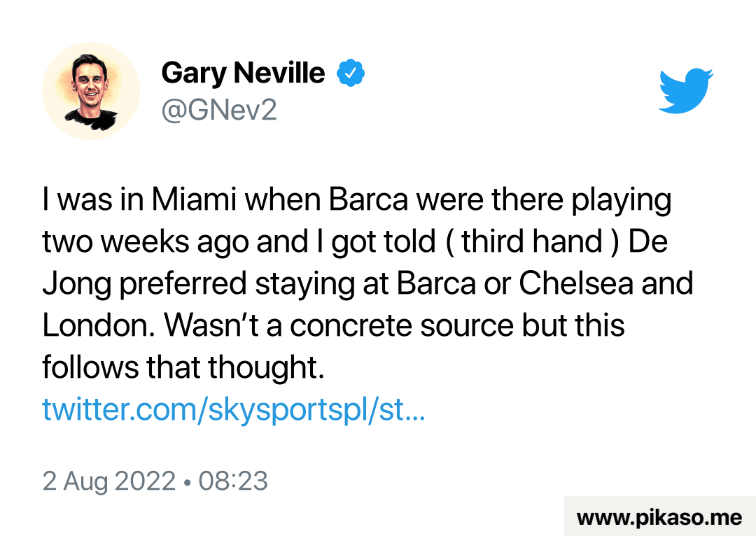Visit the www.pikaso.me watermark link

click(x=659, y=518)
